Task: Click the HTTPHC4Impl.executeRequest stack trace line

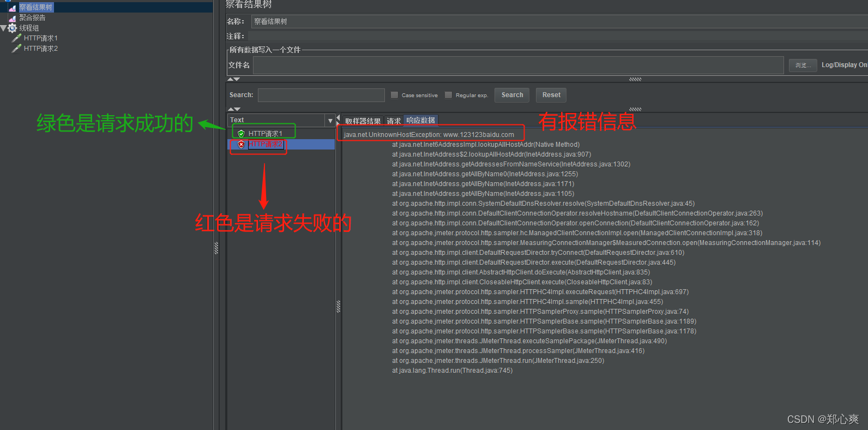Action: 540,292
